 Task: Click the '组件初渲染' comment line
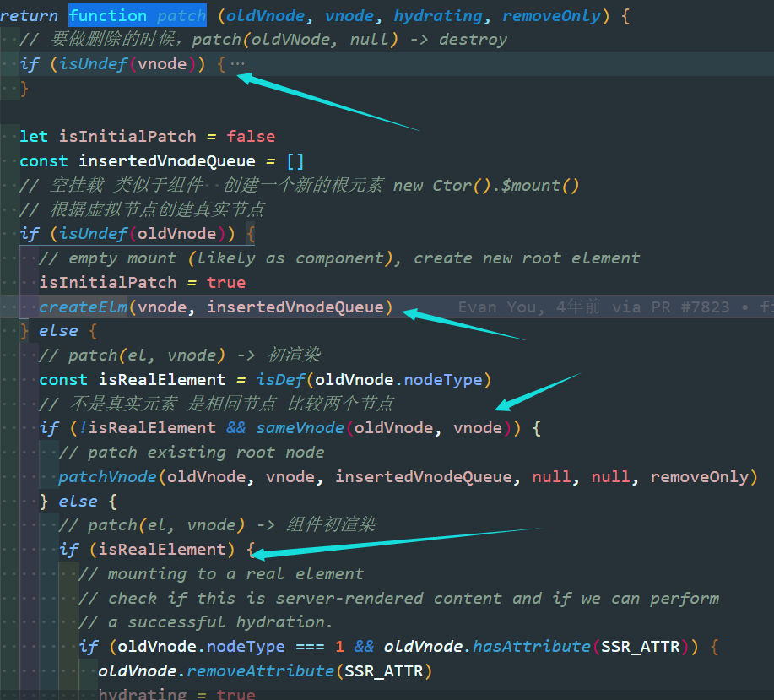(218, 525)
